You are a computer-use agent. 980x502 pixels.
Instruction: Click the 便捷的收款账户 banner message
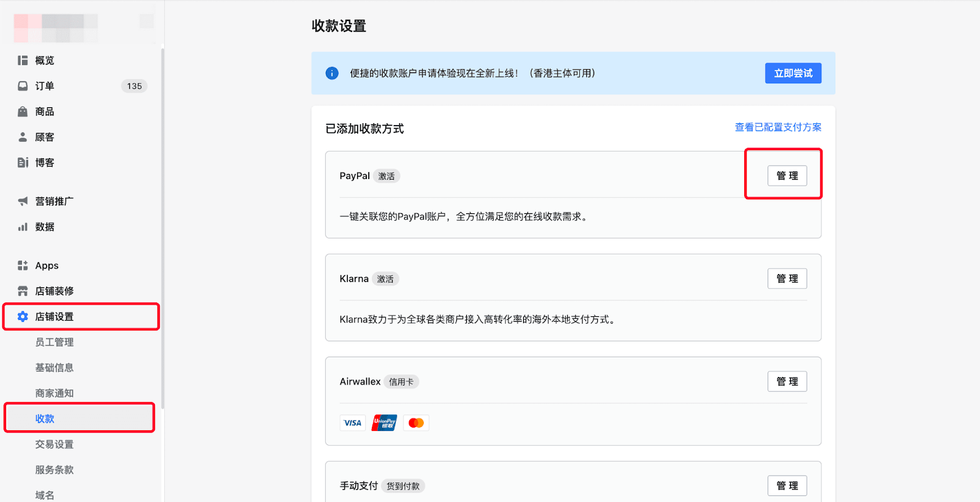click(x=472, y=73)
